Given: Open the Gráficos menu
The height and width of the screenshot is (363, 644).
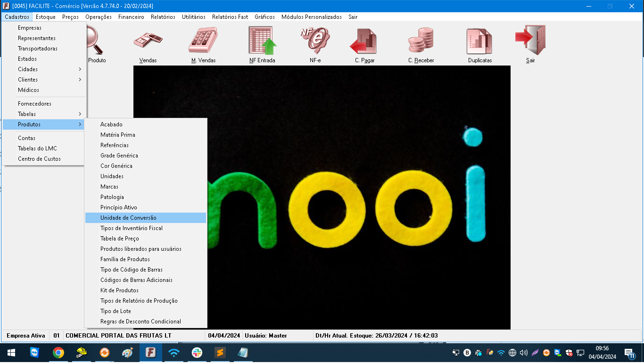Looking at the screenshot, I should click(x=264, y=17).
